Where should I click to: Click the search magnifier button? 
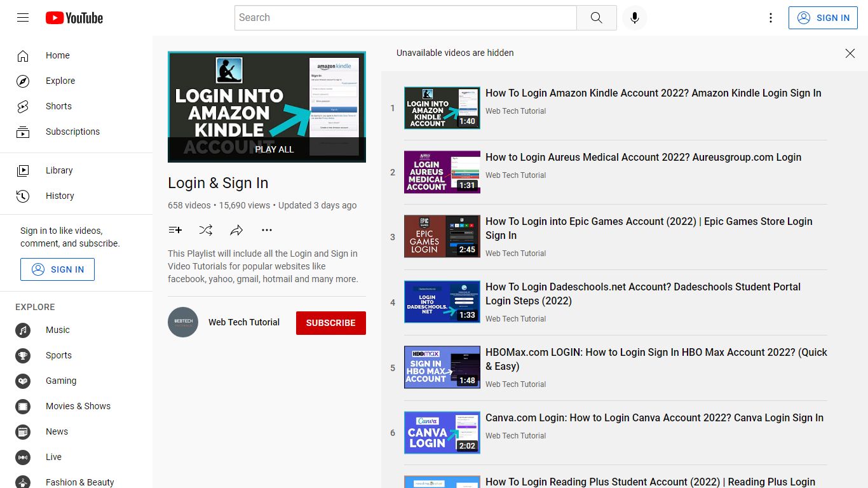pos(596,18)
